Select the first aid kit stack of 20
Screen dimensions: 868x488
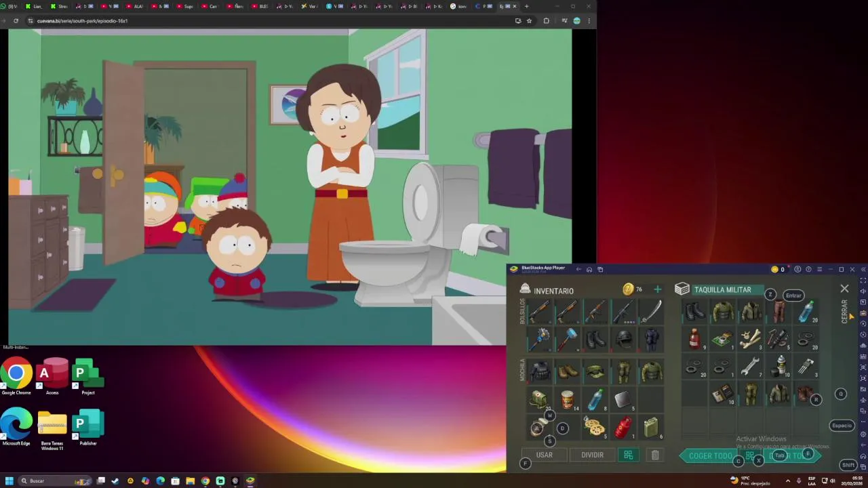[540, 399]
